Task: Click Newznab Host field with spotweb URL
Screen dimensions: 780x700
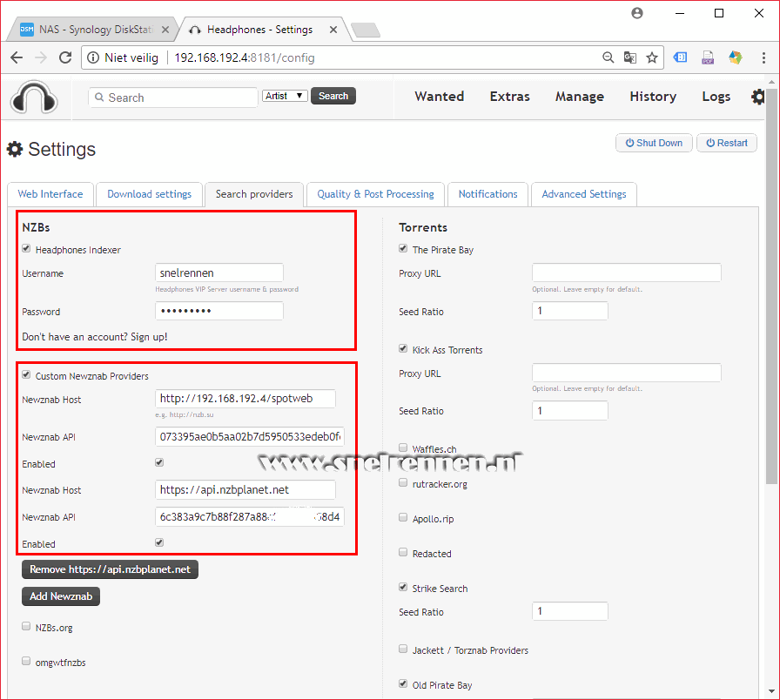Action: coord(245,399)
